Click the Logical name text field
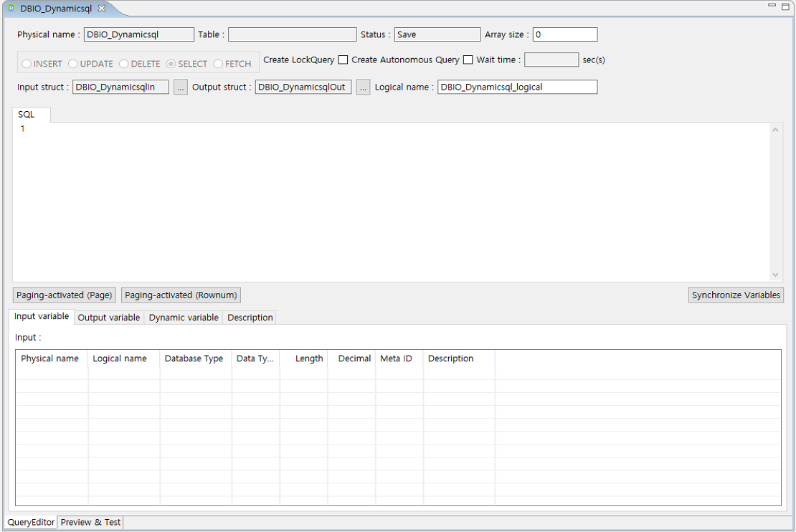 coord(517,87)
